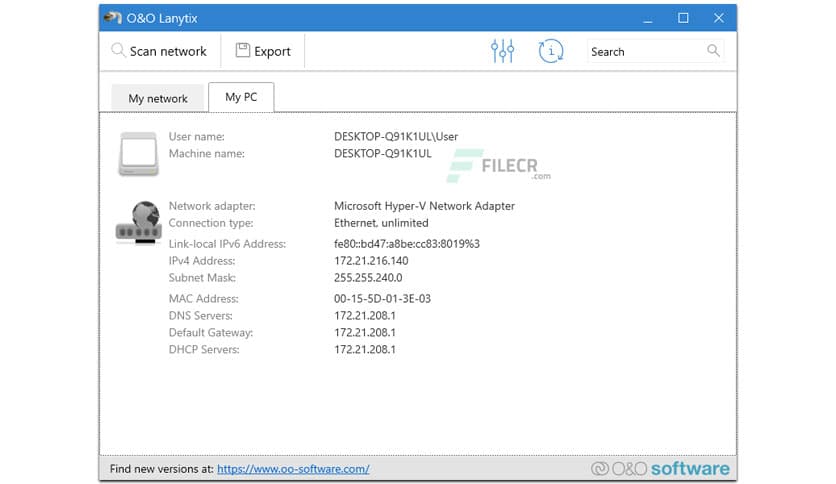Click the IPv4 address 172.21.216.140

(x=371, y=261)
